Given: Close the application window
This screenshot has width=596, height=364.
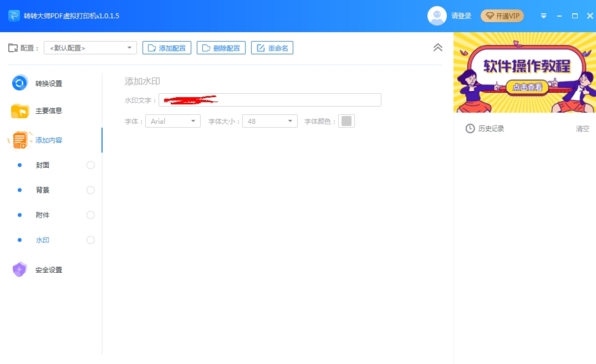Looking at the screenshot, I should pos(590,16).
